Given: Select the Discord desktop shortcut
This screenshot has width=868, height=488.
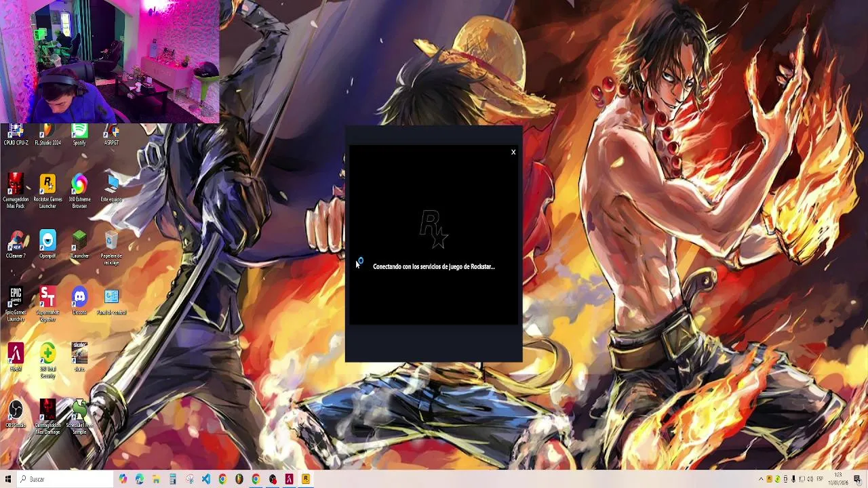Looking at the screenshot, I should click(x=79, y=301).
